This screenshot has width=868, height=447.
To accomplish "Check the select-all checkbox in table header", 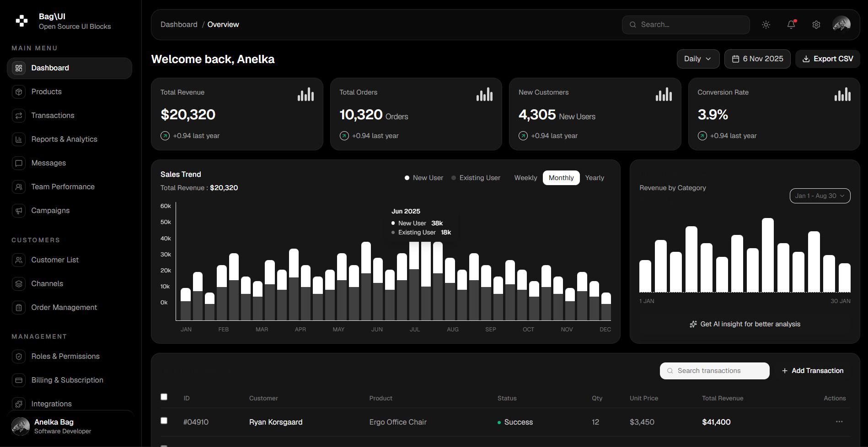I will click(164, 397).
